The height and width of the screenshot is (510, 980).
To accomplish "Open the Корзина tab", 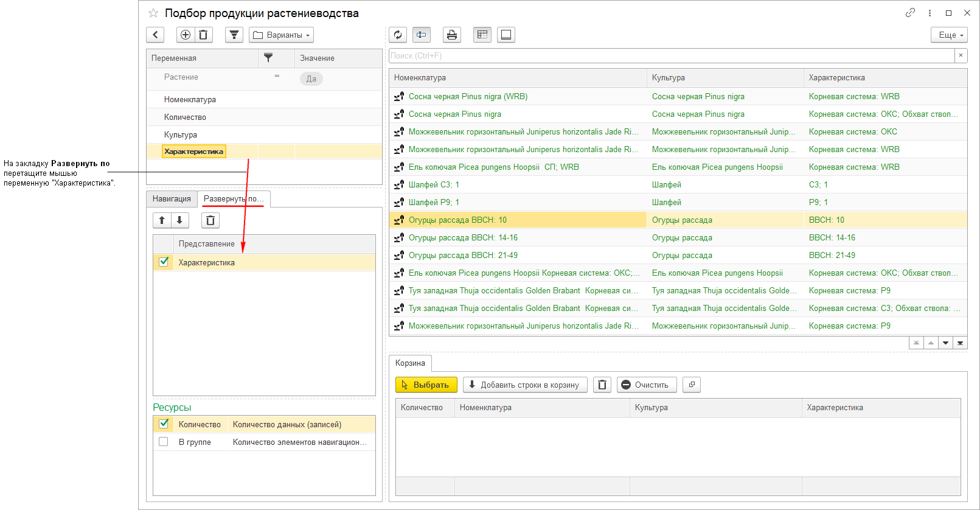I will 410,363.
